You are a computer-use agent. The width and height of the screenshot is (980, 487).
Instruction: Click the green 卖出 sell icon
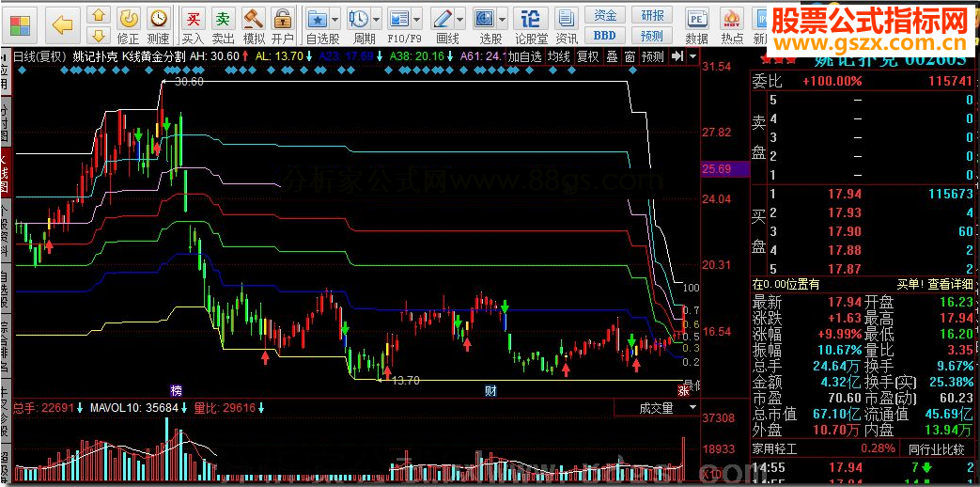[223, 18]
